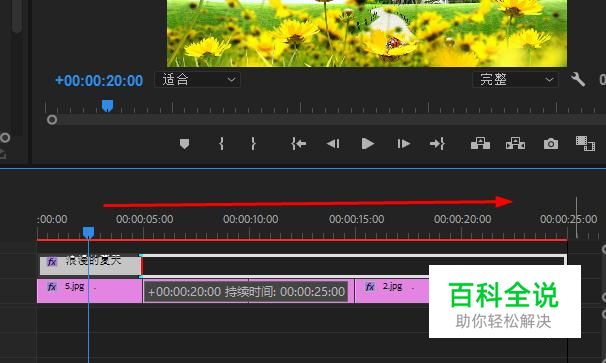Click the Add Marker button
606x363 pixels.
click(184, 144)
